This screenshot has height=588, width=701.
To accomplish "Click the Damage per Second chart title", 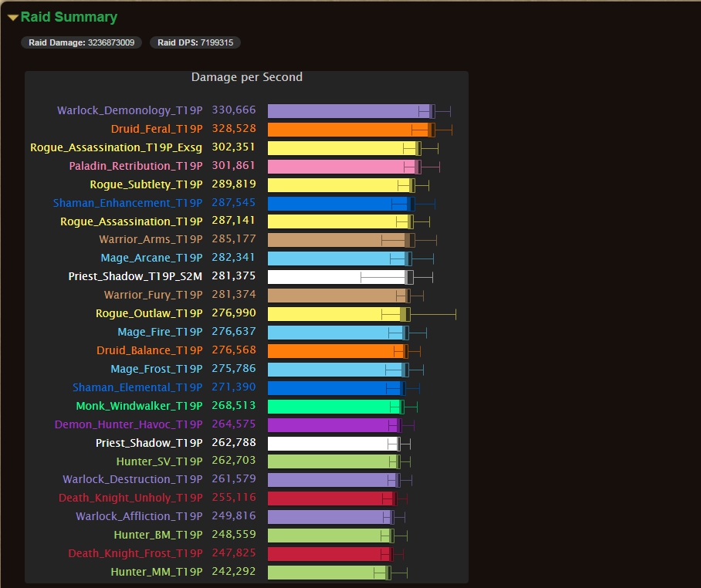I will click(x=246, y=77).
